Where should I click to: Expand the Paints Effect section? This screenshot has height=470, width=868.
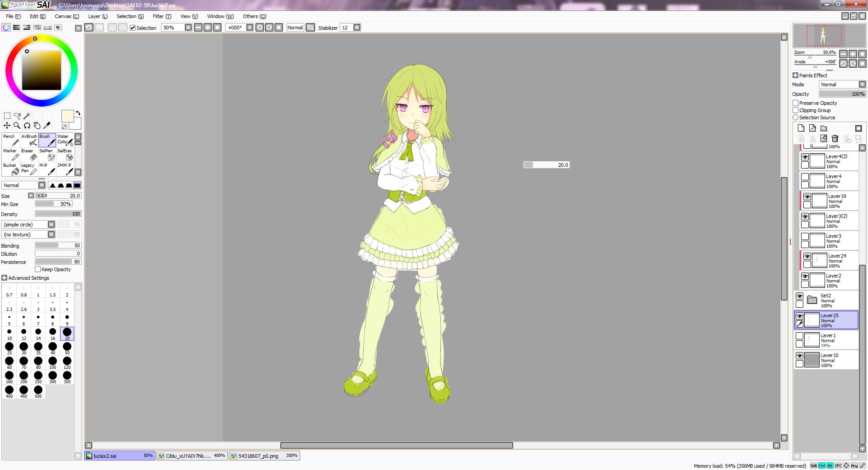[x=796, y=75]
